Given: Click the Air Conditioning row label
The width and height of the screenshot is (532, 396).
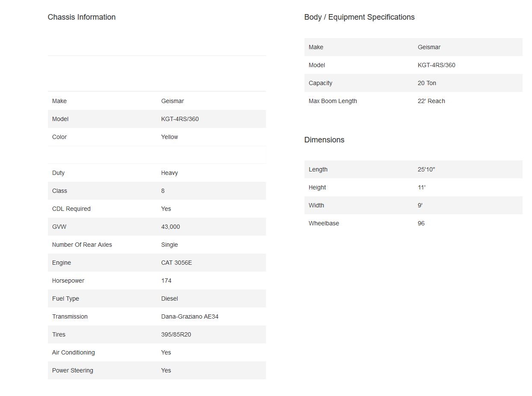Looking at the screenshot, I should point(73,352).
